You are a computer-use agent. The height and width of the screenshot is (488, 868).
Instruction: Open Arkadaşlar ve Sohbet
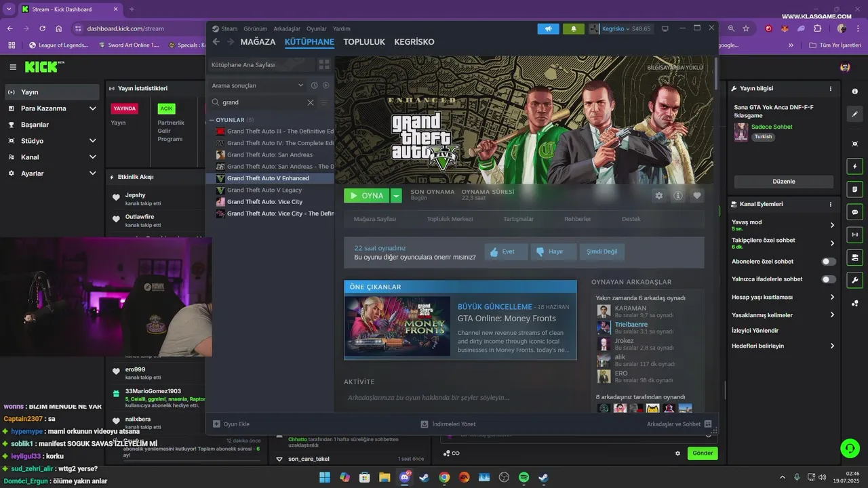(x=679, y=424)
